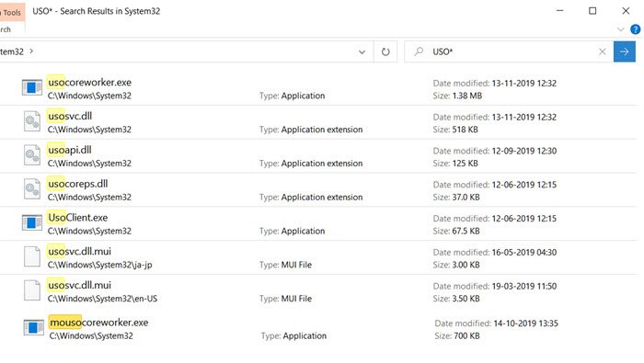Select the UsoClient.exe file name
Viewport: 644px width, 363px height.
pos(77,218)
